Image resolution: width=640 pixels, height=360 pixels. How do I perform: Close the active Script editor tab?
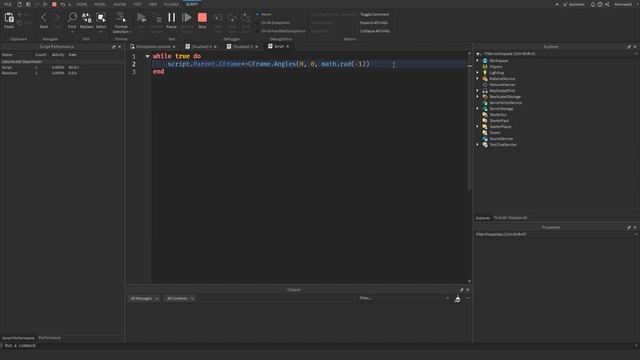[x=288, y=47]
